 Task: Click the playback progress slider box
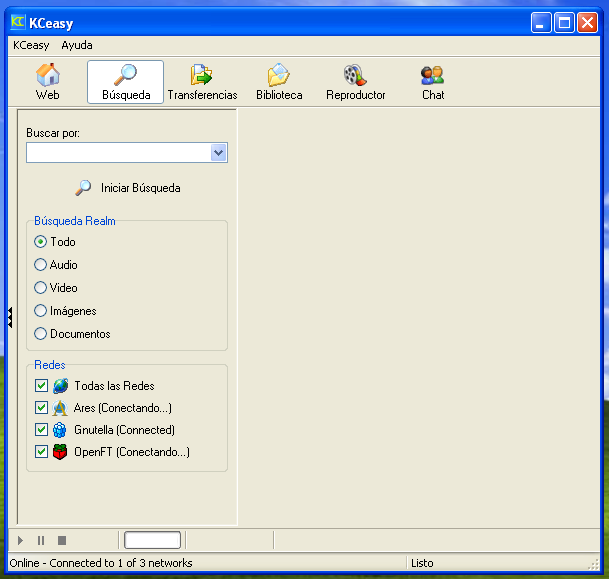click(x=152, y=540)
